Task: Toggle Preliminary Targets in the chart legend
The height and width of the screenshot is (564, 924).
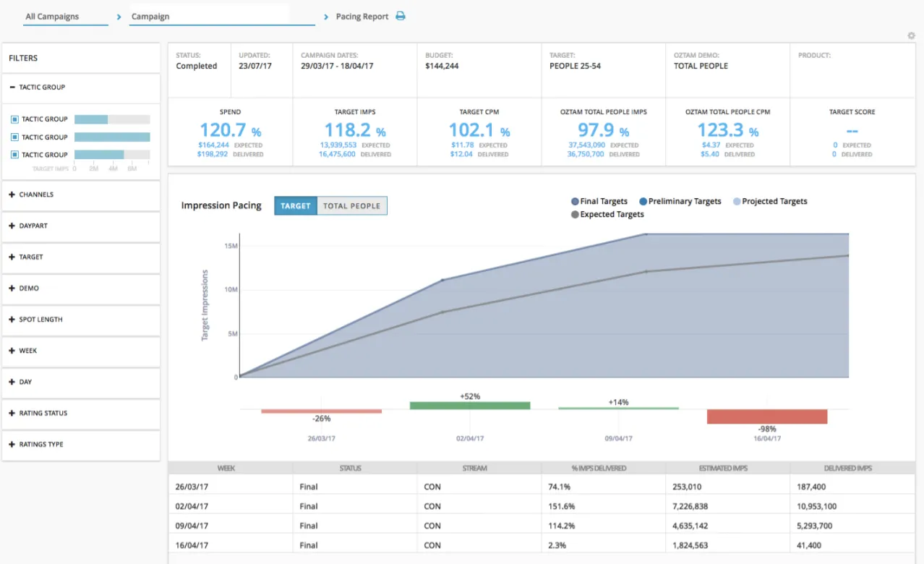Action: click(680, 202)
